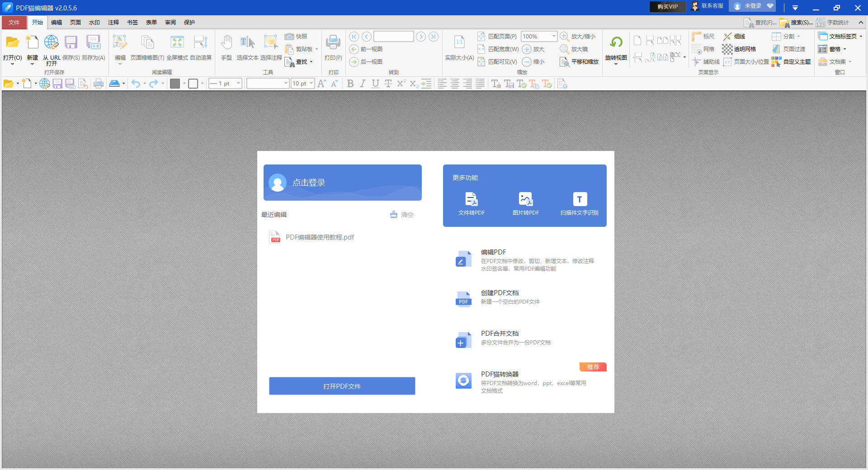The image size is (868, 470).
Task: Switch to the 注释 ribbon tab
Action: pyautogui.click(x=113, y=22)
